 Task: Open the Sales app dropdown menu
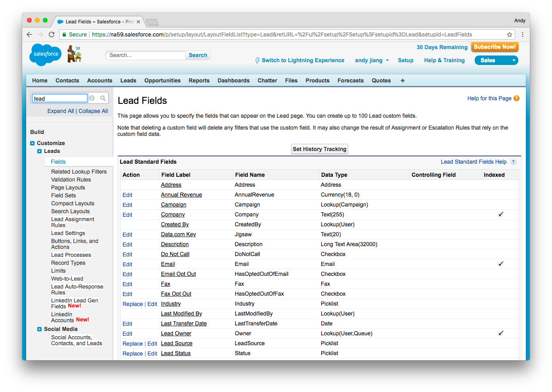pos(496,60)
